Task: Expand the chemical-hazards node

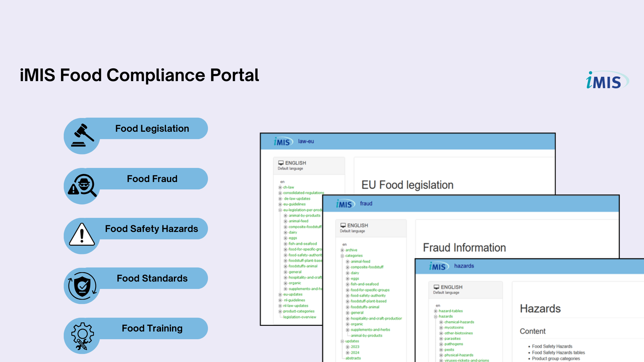Action: pos(441,322)
